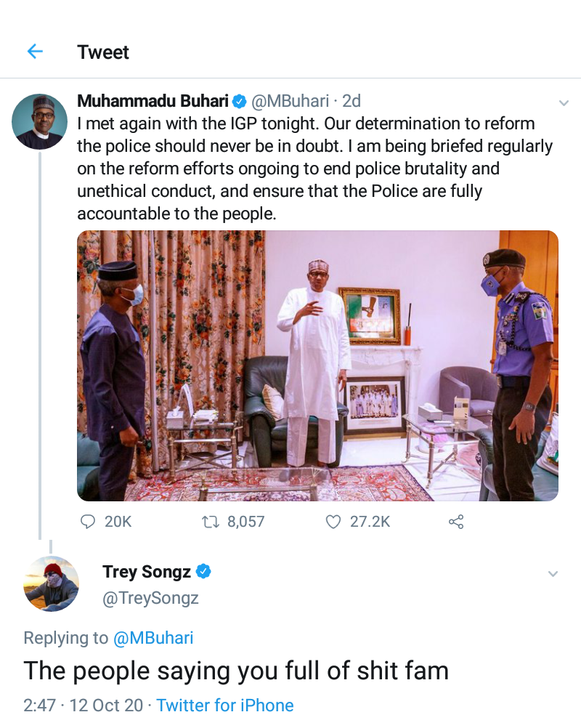Retweet the Muhammadu Buhari tweet

coord(210,521)
